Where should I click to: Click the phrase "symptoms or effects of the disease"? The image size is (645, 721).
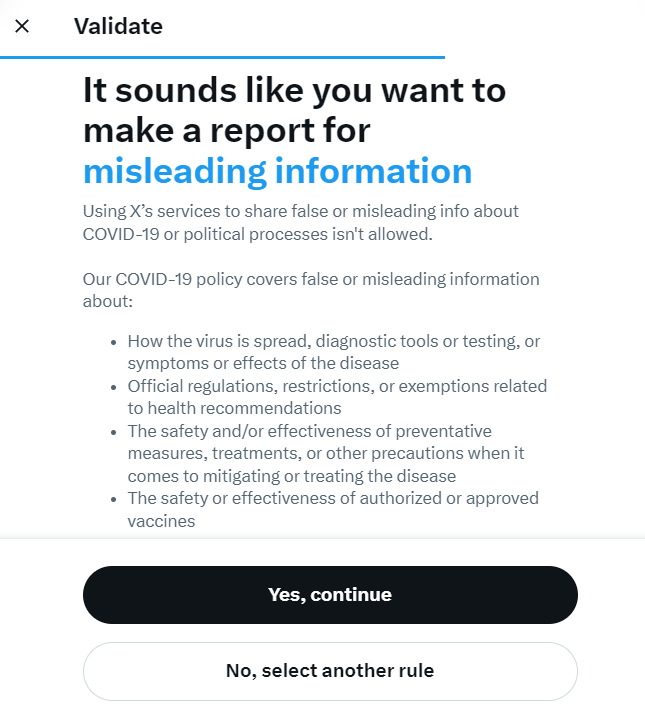pos(263,363)
